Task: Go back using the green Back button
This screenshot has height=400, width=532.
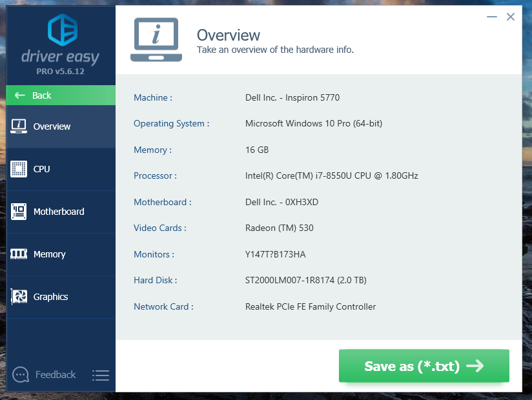Action: coord(61,95)
